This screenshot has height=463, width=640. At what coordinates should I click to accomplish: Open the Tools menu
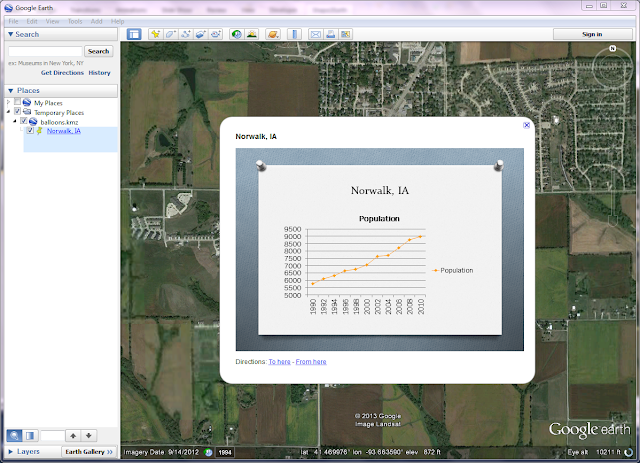tap(75, 22)
